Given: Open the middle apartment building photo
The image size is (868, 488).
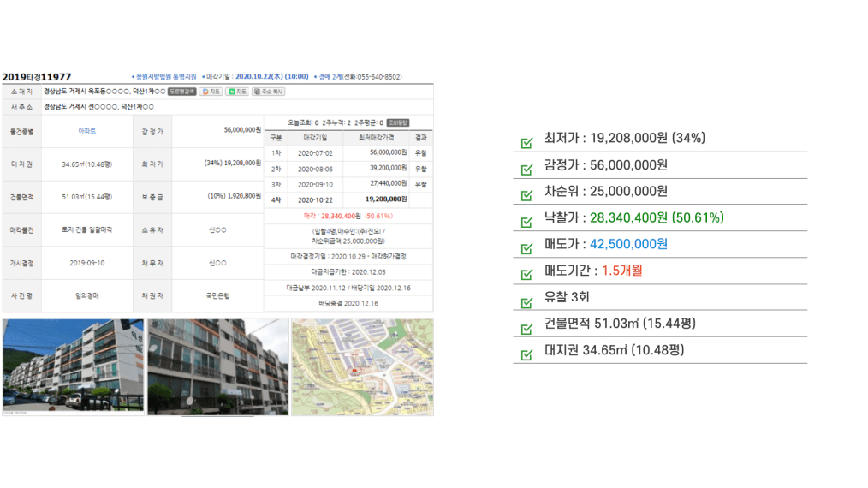Looking at the screenshot, I should (x=217, y=366).
